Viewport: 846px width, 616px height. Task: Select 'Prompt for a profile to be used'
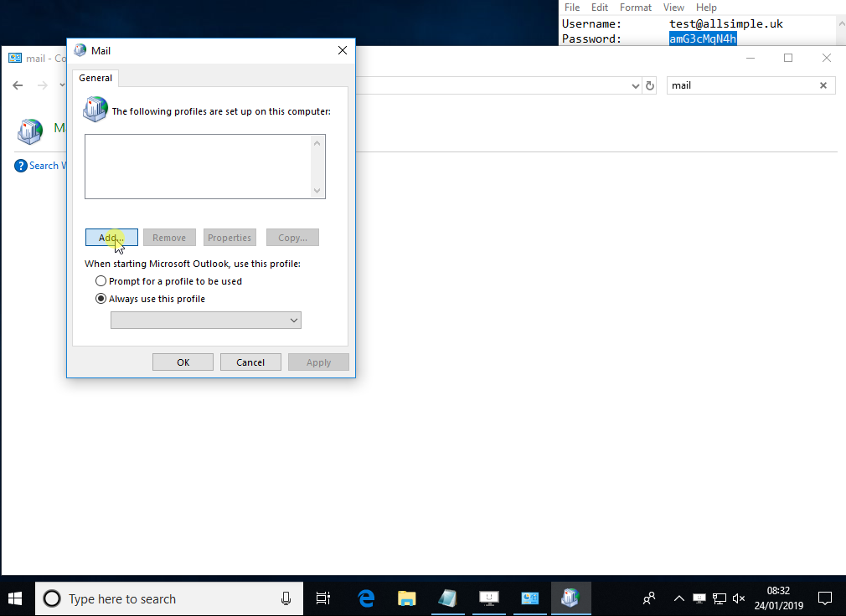click(x=101, y=281)
